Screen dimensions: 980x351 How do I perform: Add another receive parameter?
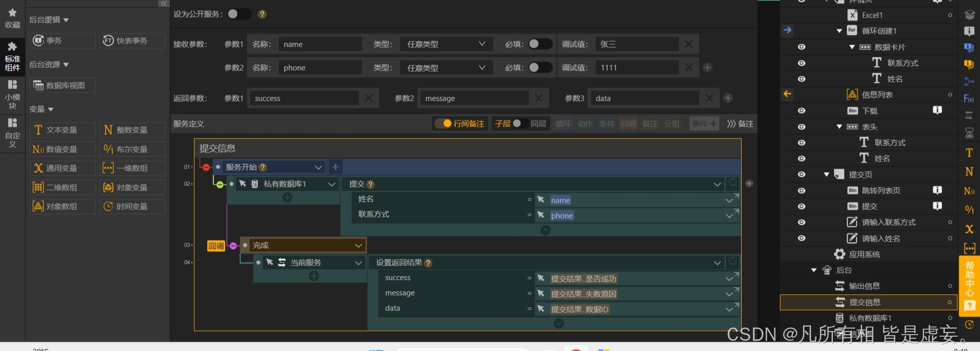(x=707, y=67)
